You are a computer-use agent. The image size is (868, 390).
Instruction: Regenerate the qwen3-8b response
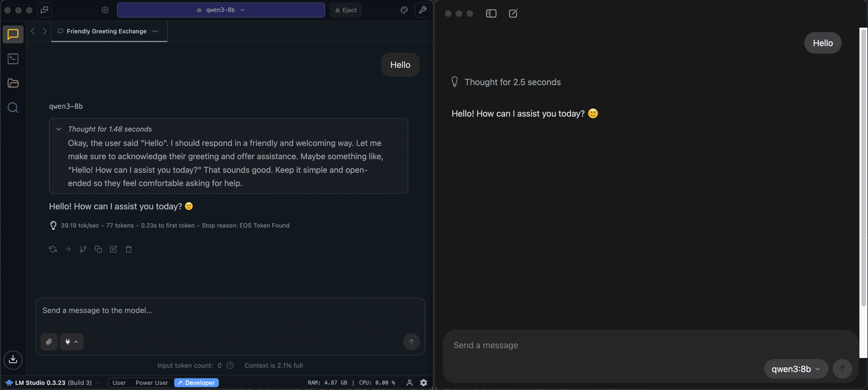click(53, 249)
